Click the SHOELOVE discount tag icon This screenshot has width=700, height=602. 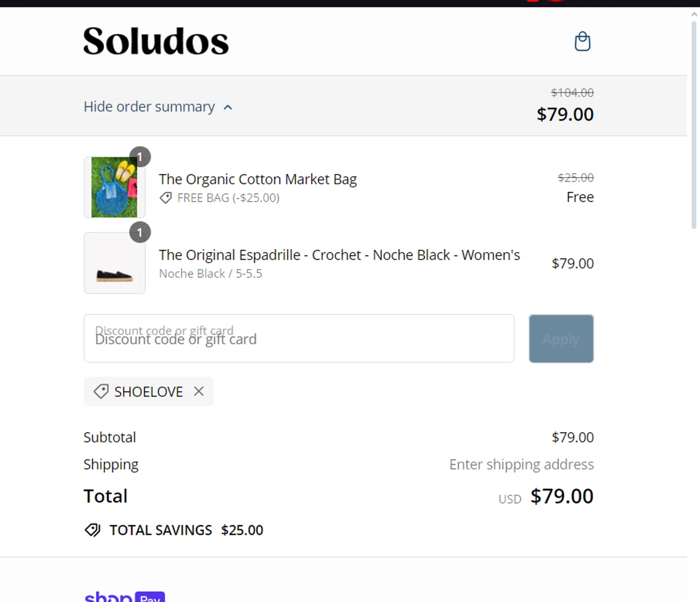tap(101, 391)
